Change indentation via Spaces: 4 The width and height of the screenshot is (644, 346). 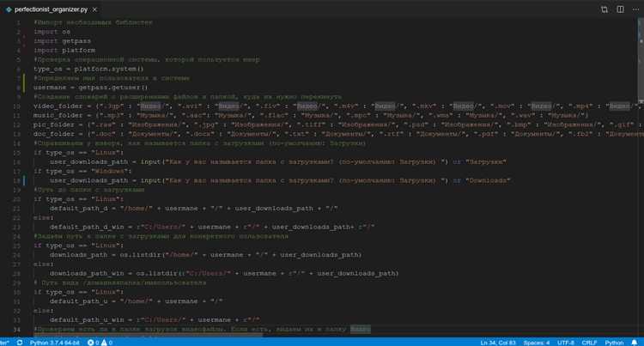coord(537,343)
